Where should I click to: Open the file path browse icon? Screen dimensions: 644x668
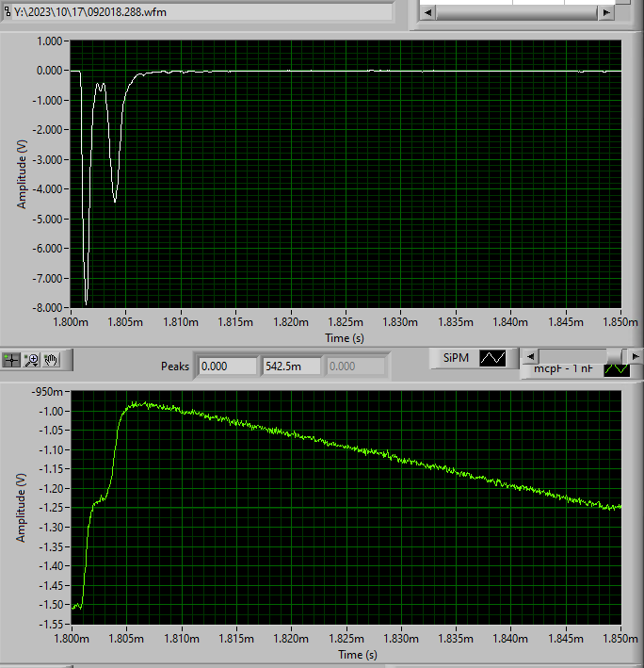tap(7, 11)
